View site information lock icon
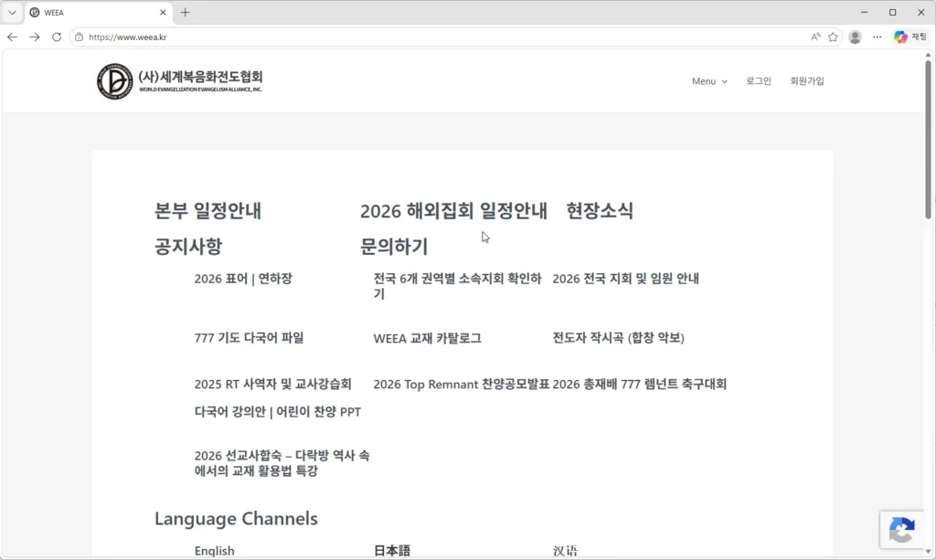 [79, 37]
